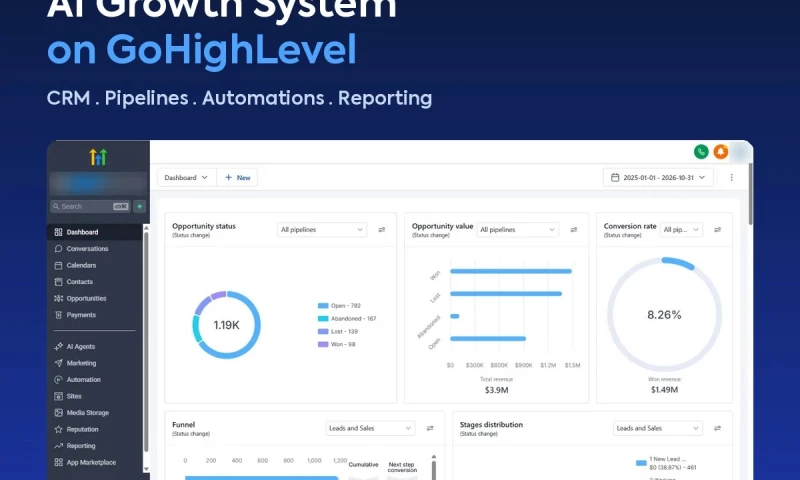Screen dimensions: 800x480
Task: Click the Marketing paper plane icon
Action: point(58,363)
